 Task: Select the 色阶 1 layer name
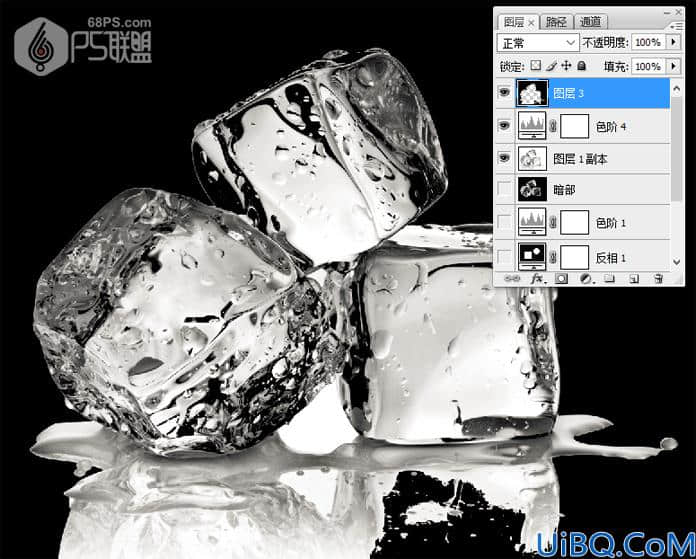point(611,223)
